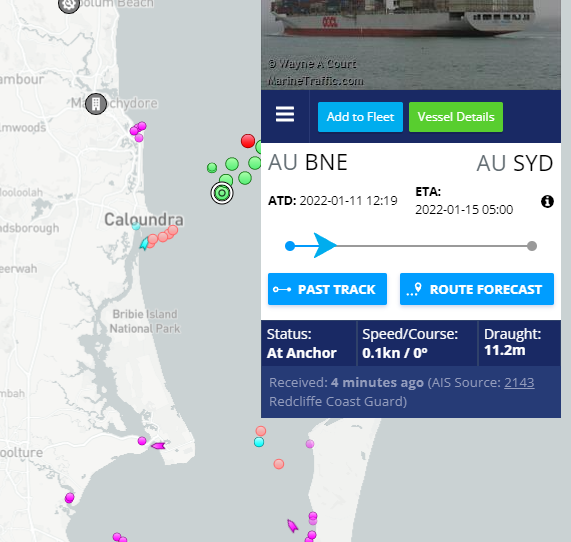
Task: Select the red vessel marker offshore
Action: [x=248, y=141]
